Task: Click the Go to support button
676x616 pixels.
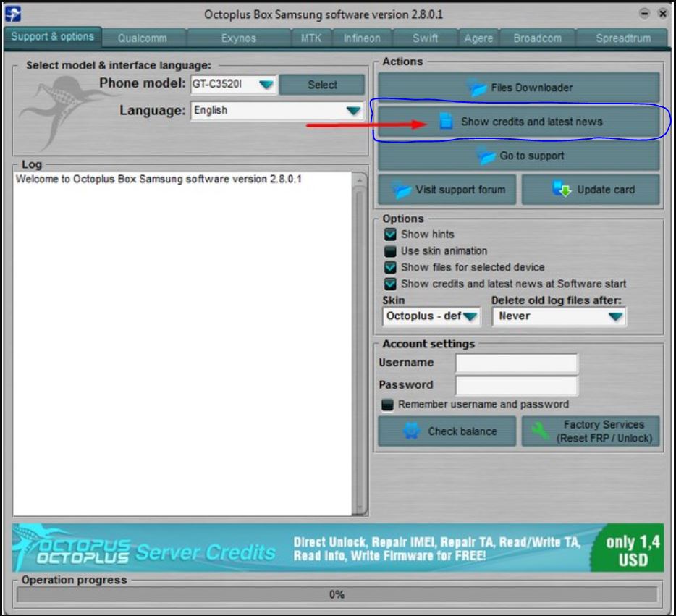Action: (x=519, y=156)
